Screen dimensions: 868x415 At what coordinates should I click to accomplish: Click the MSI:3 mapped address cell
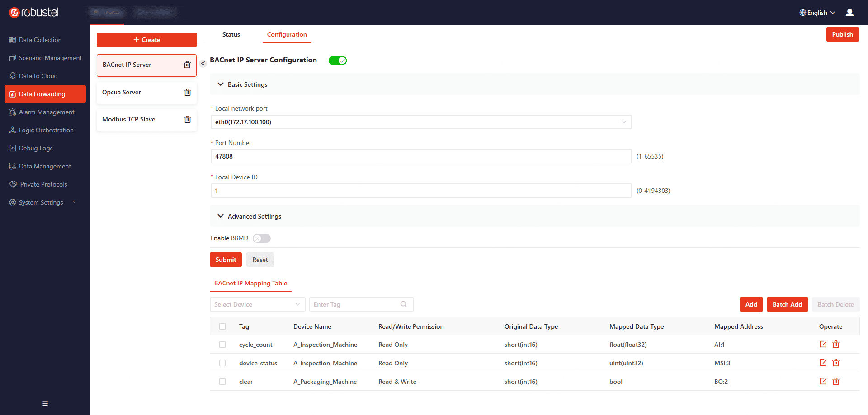pos(722,363)
